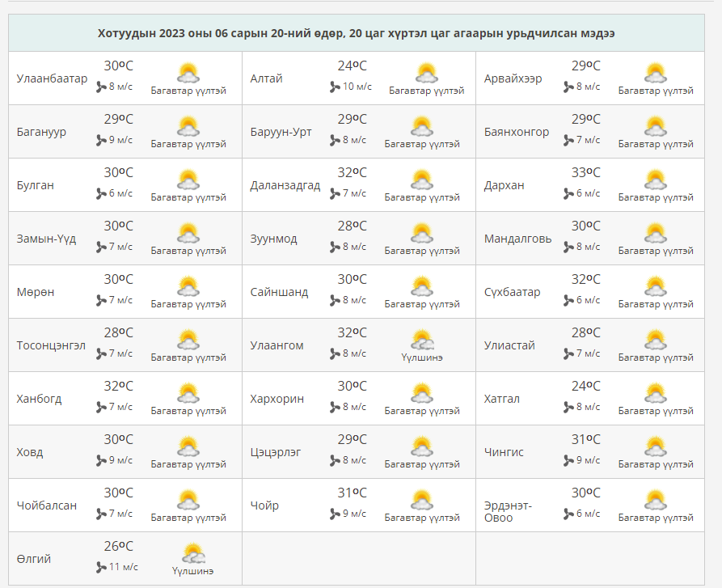The image size is (722, 588).
Task: Click the Сайншанд weather icon
Action: click(421, 286)
